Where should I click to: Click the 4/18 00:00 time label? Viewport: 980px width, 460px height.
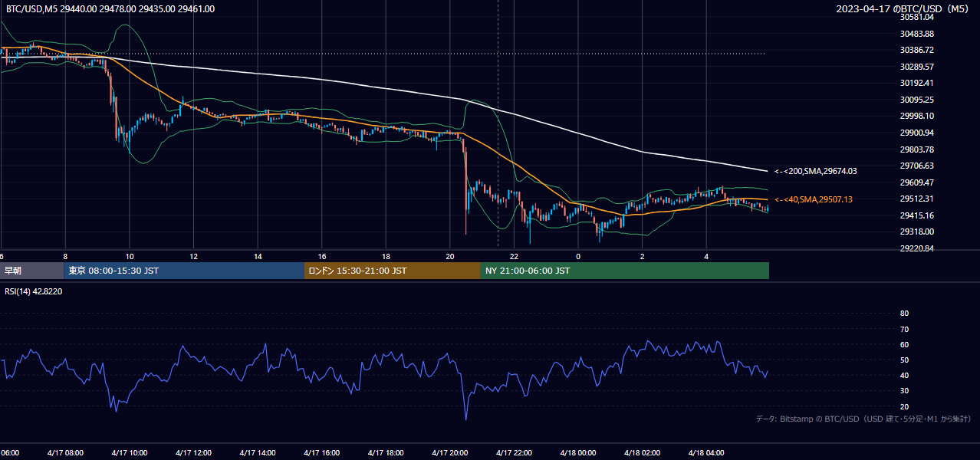578,453
